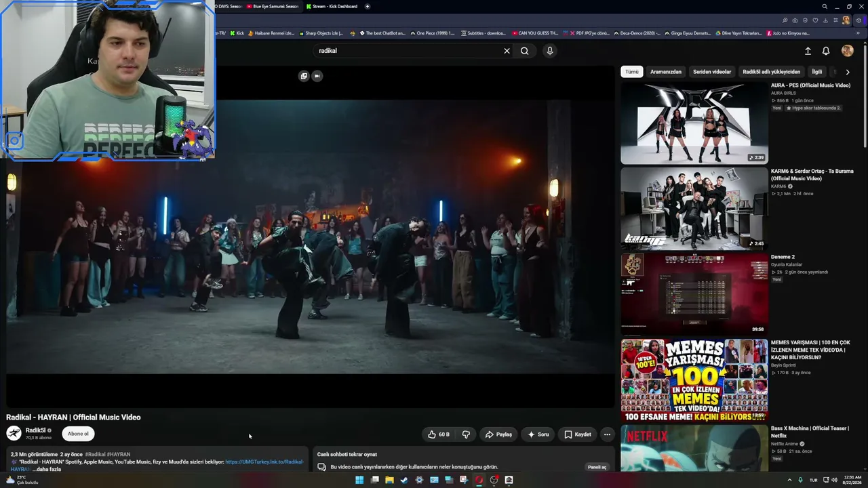
Task: Click the 'Deneme 2' video title
Action: (783, 257)
